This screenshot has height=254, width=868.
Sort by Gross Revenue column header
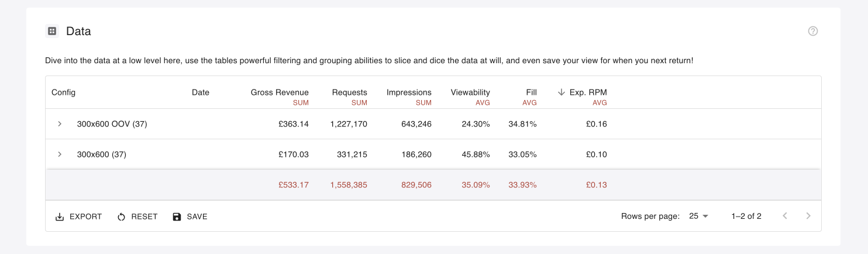(280, 92)
